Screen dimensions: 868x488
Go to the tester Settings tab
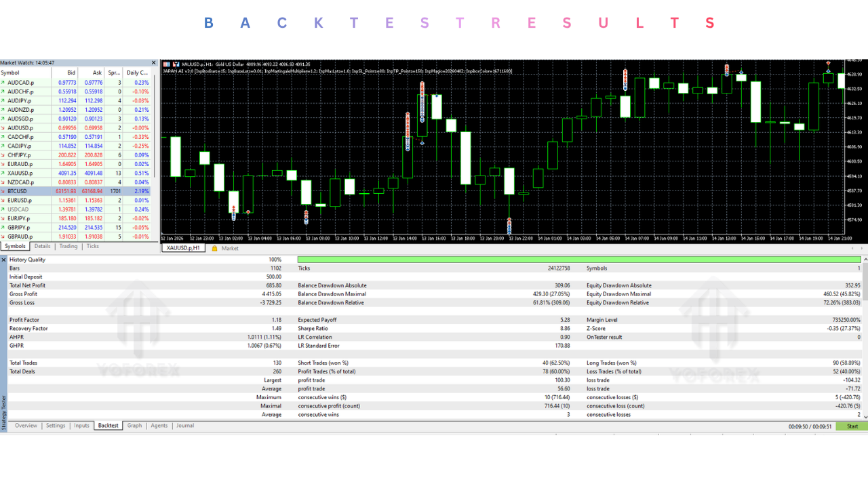(x=56, y=426)
